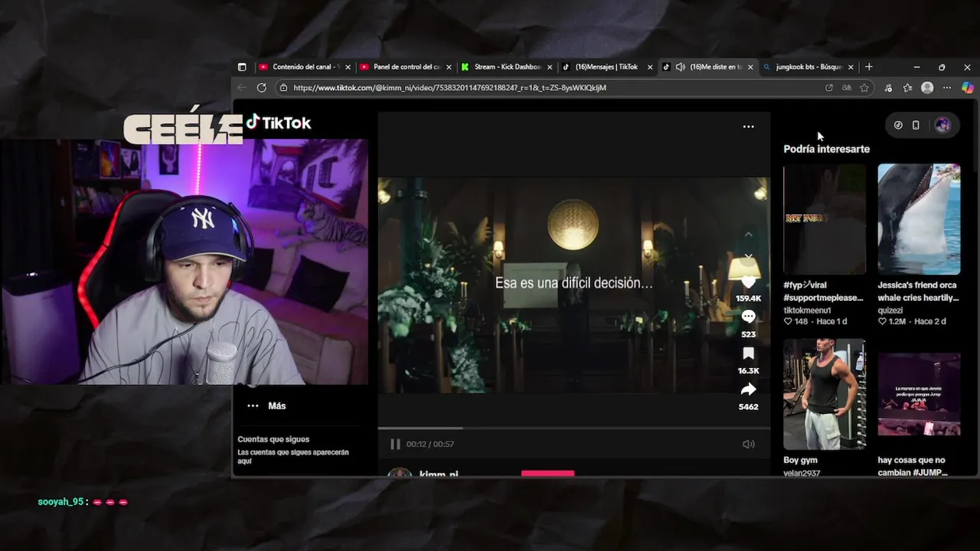Click the browser back arrow
Image resolution: width=980 pixels, height=551 pixels.
(x=242, y=88)
